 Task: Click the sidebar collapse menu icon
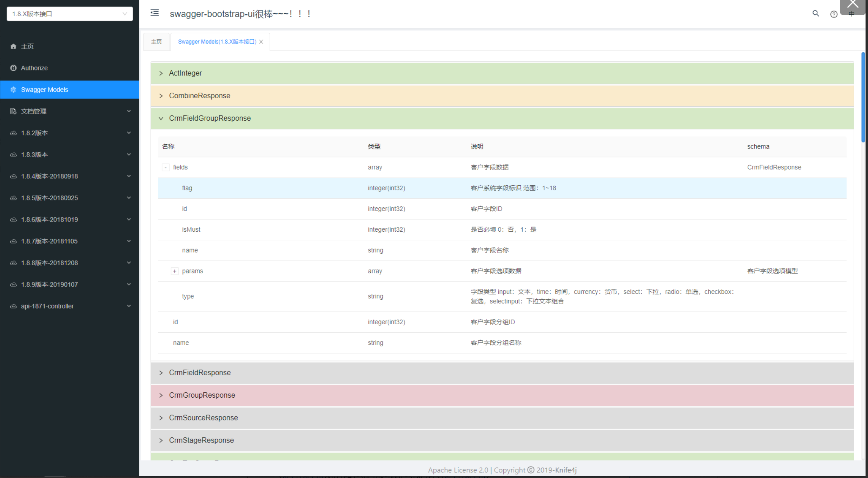pos(154,13)
